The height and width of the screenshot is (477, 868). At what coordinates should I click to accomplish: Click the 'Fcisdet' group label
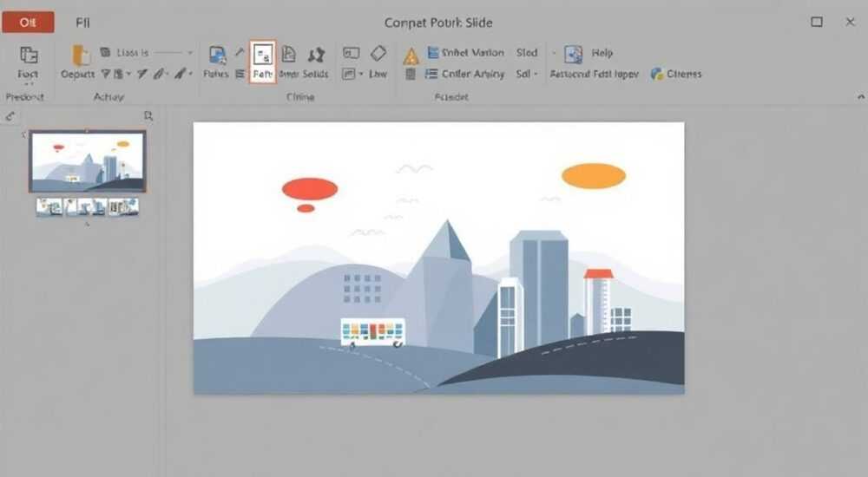tap(451, 97)
